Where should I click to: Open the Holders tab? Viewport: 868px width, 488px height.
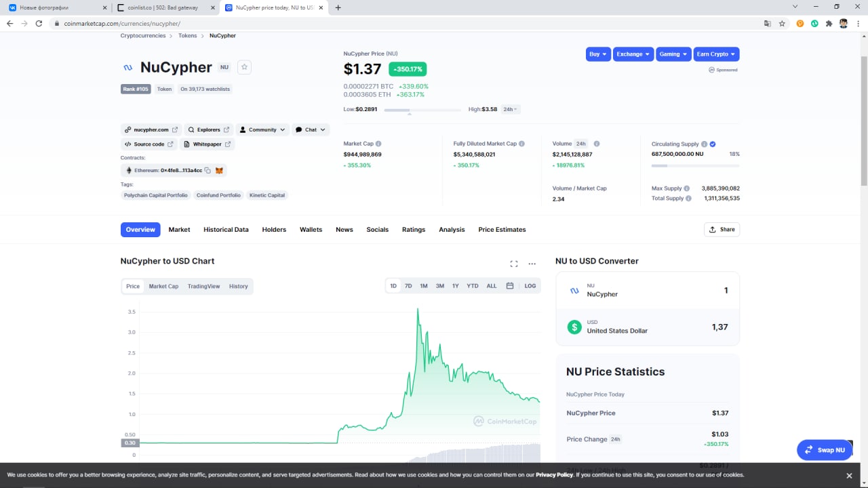tap(274, 230)
